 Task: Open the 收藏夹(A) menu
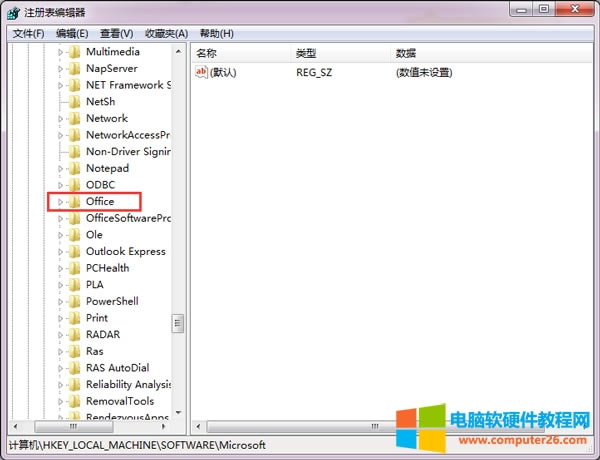[166, 34]
